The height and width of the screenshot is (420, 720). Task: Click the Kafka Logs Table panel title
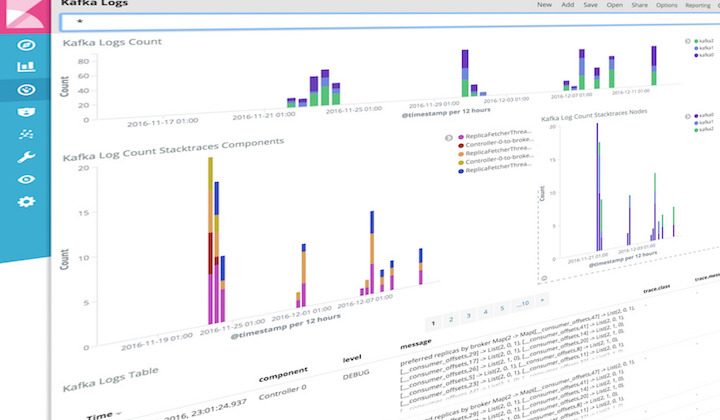click(x=111, y=380)
